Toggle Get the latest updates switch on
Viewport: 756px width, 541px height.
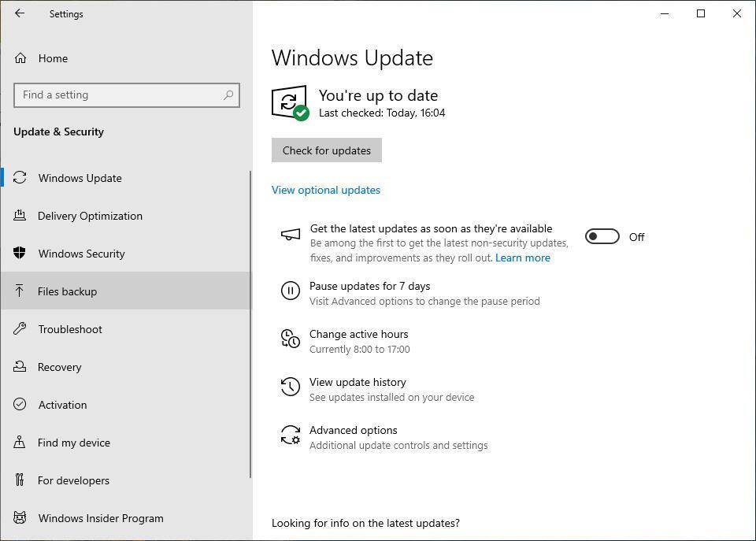(x=602, y=237)
